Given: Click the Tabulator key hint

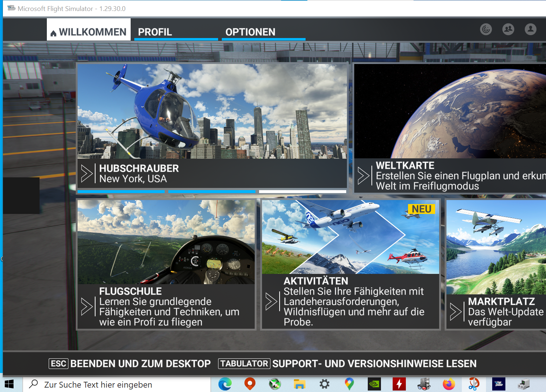Looking at the screenshot, I should point(244,363).
